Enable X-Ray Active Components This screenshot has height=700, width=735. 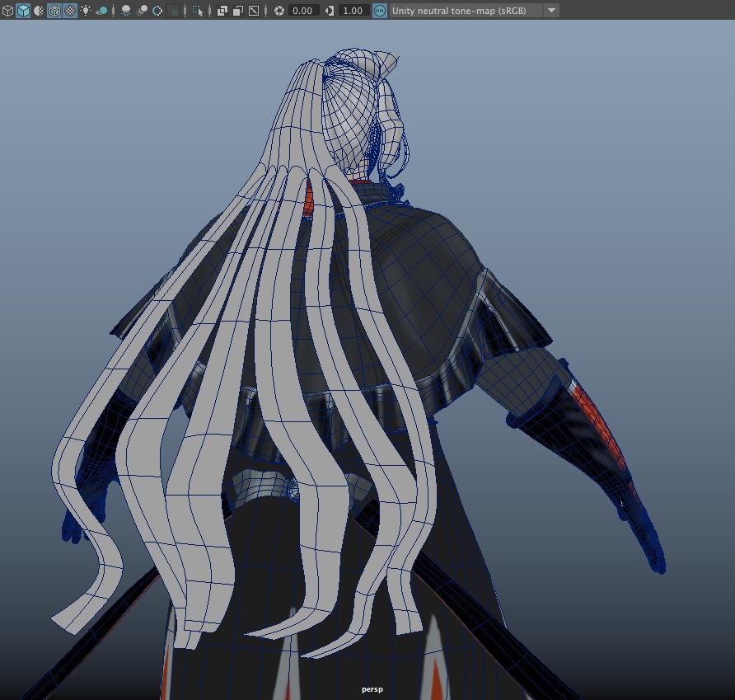pos(238,11)
